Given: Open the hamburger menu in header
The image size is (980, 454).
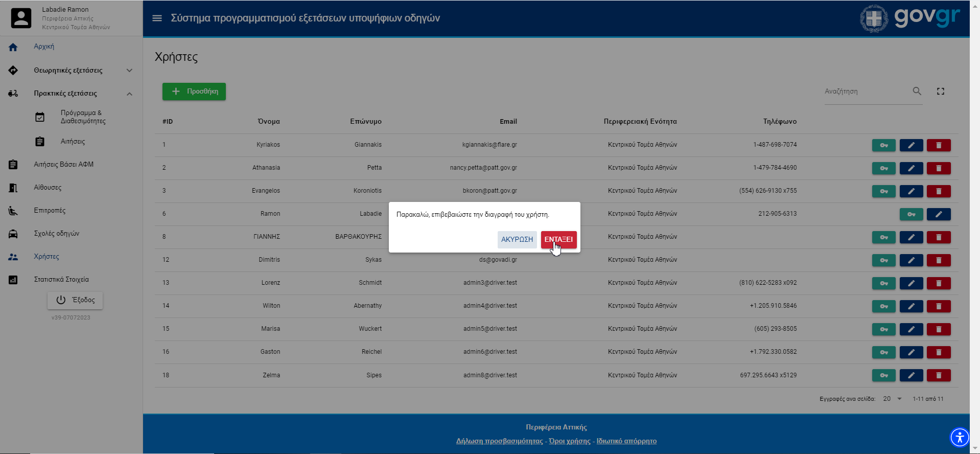Looking at the screenshot, I should (157, 18).
